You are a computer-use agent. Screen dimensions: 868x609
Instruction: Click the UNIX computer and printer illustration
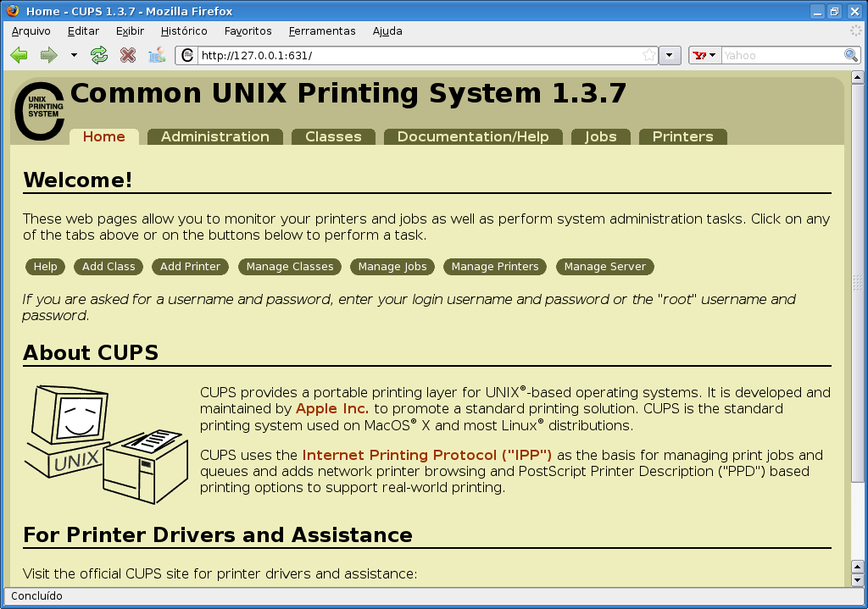106,444
